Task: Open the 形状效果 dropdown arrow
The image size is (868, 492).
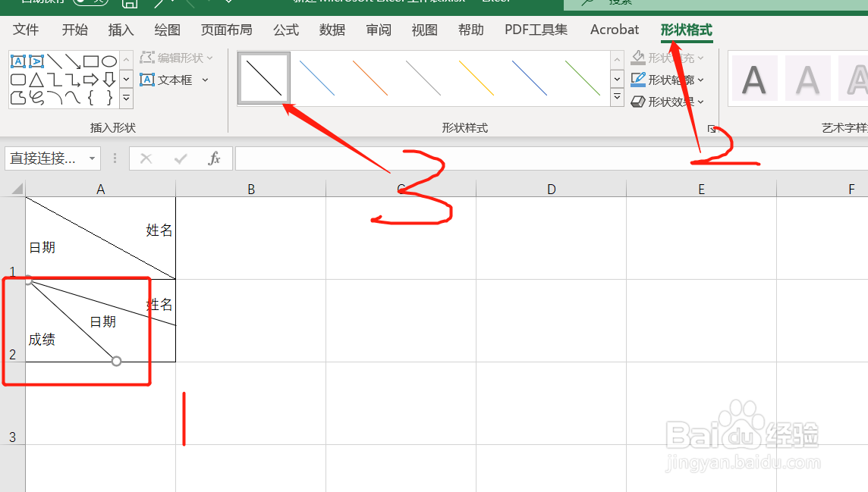Action: tap(701, 102)
